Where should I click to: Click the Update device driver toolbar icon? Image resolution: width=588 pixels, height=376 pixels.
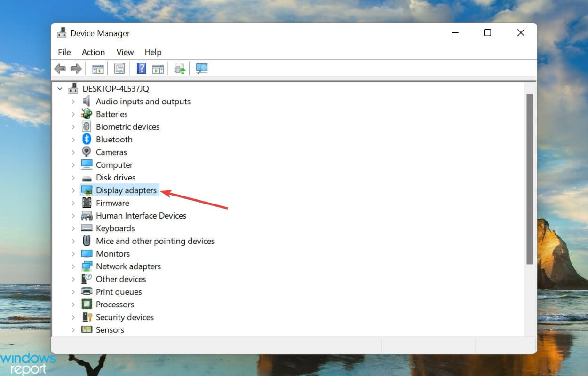pos(180,69)
